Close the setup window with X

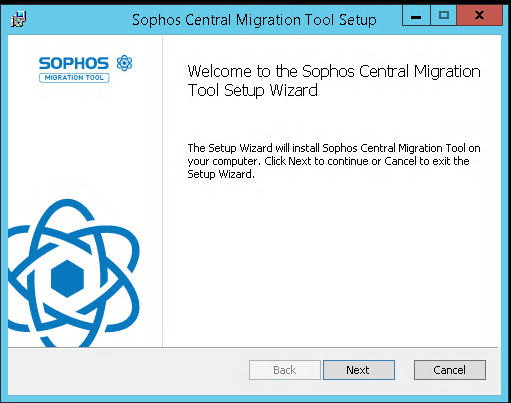[x=479, y=15]
